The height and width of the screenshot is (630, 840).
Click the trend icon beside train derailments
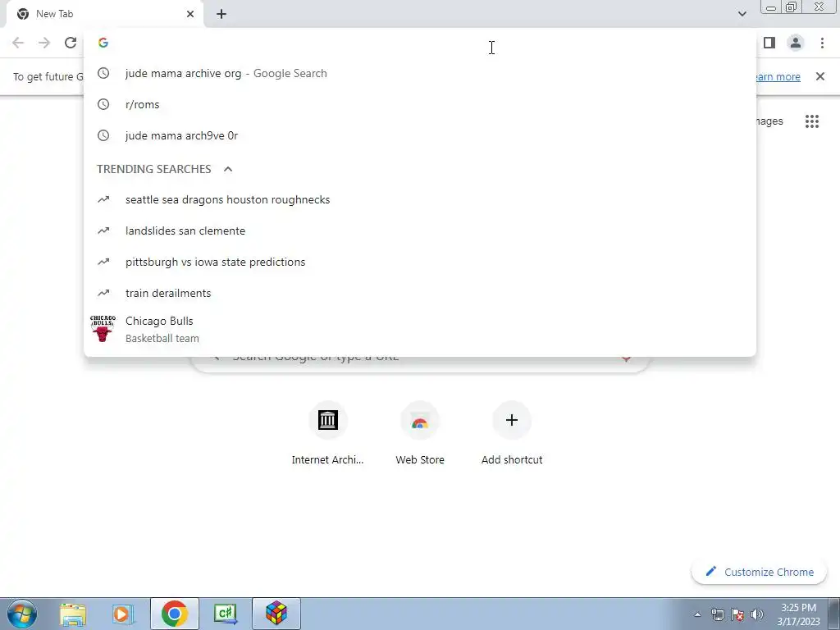coord(103,293)
